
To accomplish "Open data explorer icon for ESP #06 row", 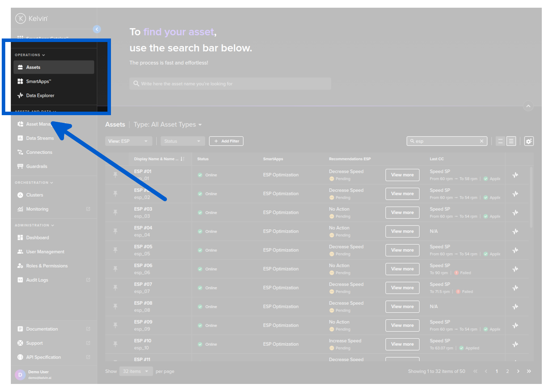I will [x=515, y=269].
